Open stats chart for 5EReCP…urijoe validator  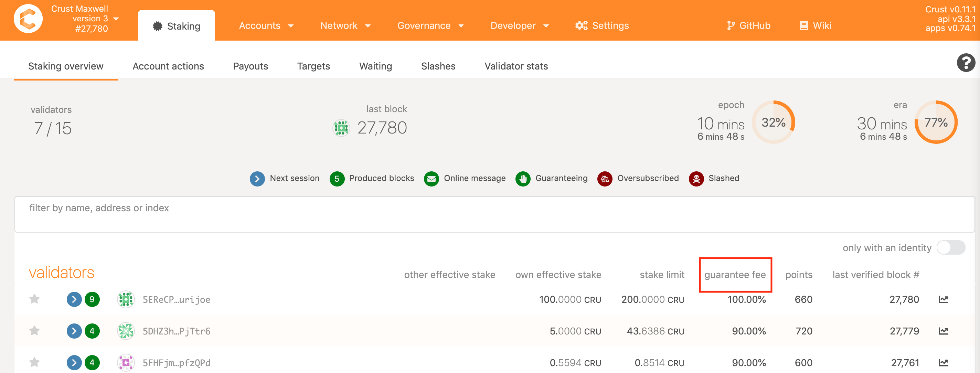point(943,300)
